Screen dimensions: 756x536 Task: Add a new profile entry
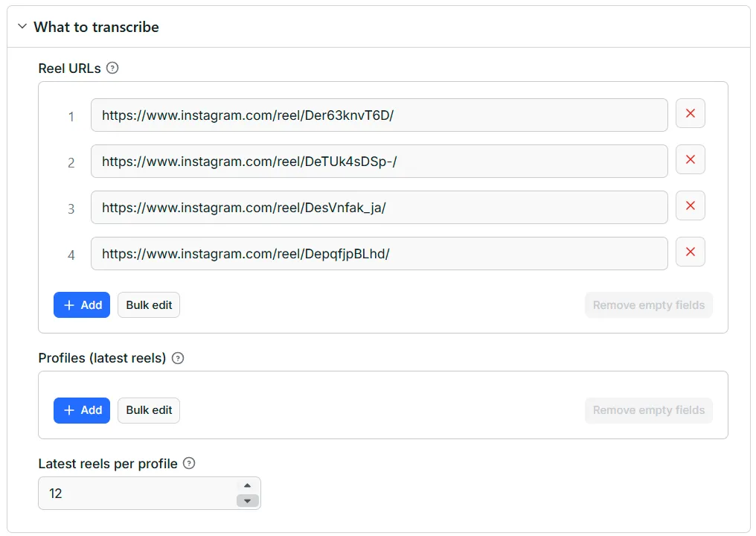[82, 410]
